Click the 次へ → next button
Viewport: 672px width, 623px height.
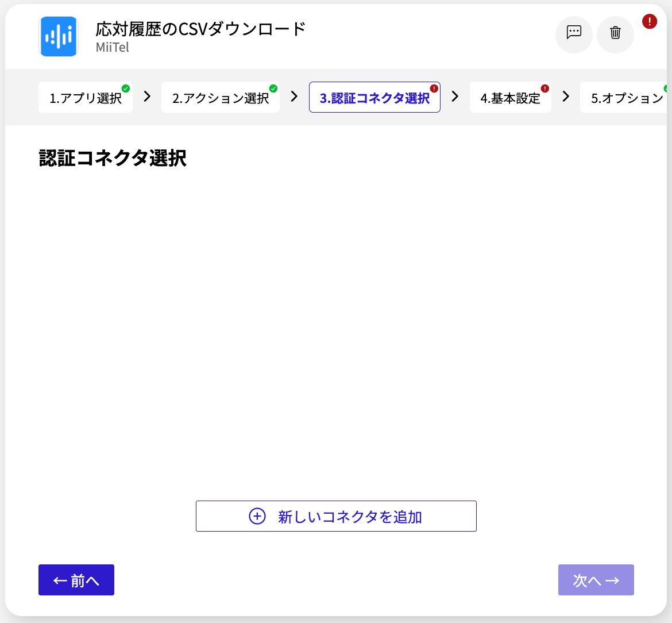(x=596, y=580)
